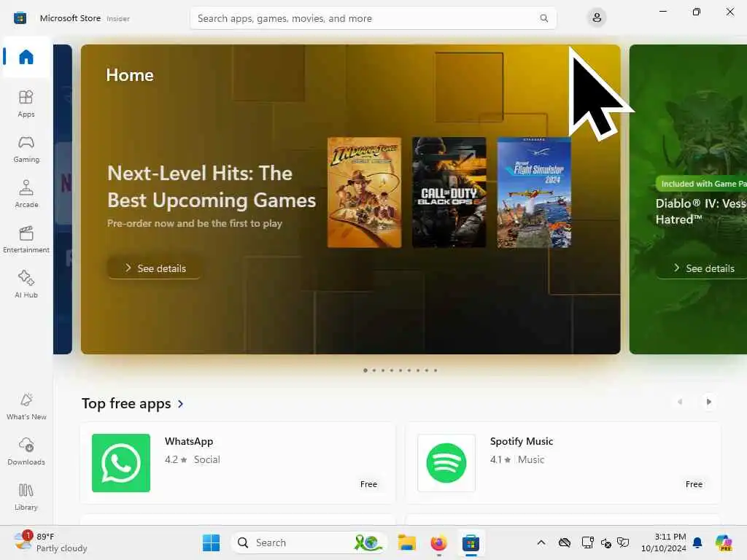Open the AI Hub section
747x560 pixels.
pyautogui.click(x=26, y=285)
